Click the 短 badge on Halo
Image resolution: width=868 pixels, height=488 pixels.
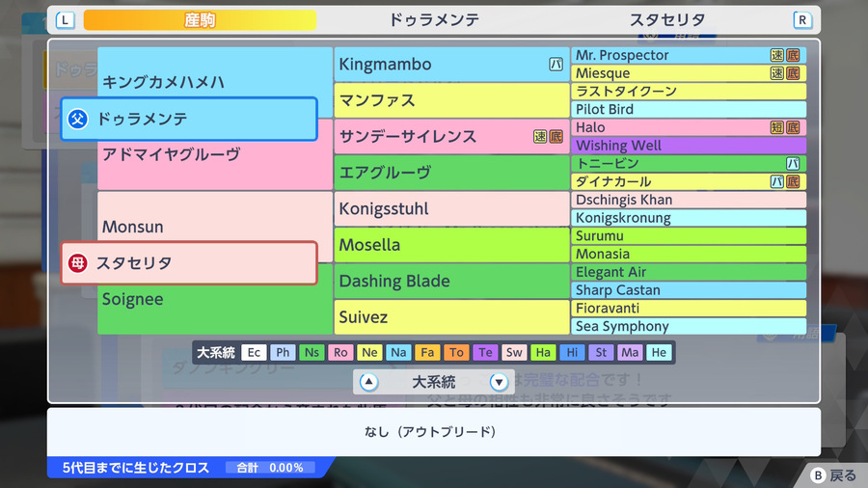777,127
